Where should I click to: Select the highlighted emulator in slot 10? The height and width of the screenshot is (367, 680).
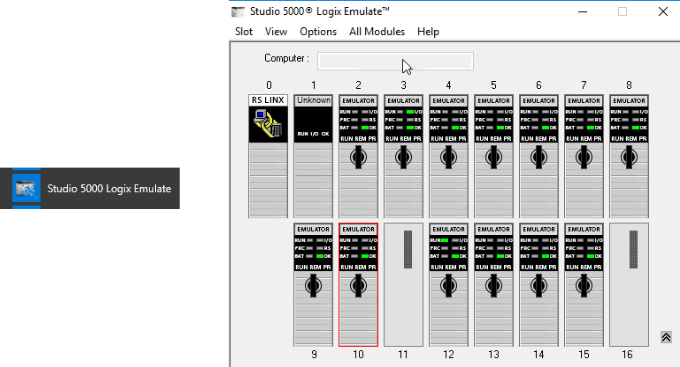tap(358, 285)
